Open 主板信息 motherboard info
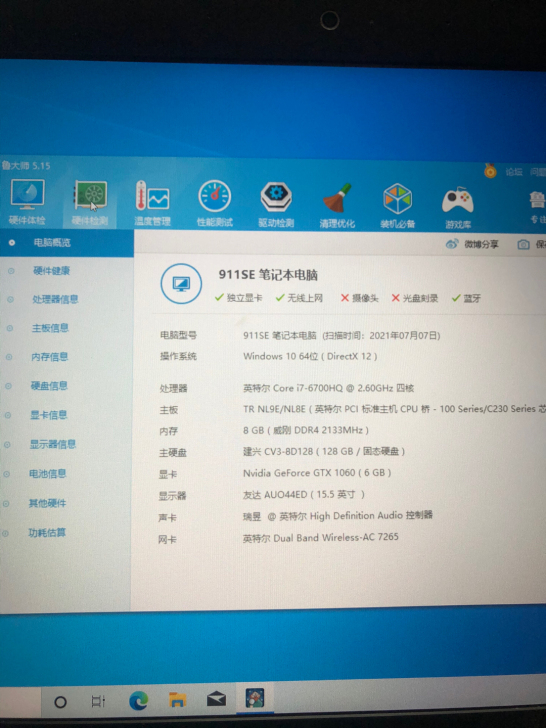 50,328
